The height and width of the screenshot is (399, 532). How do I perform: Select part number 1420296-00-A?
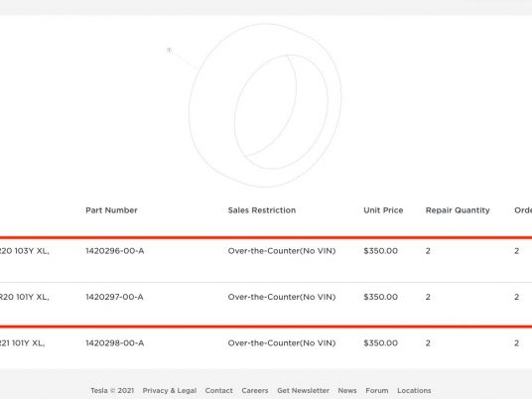pos(115,251)
